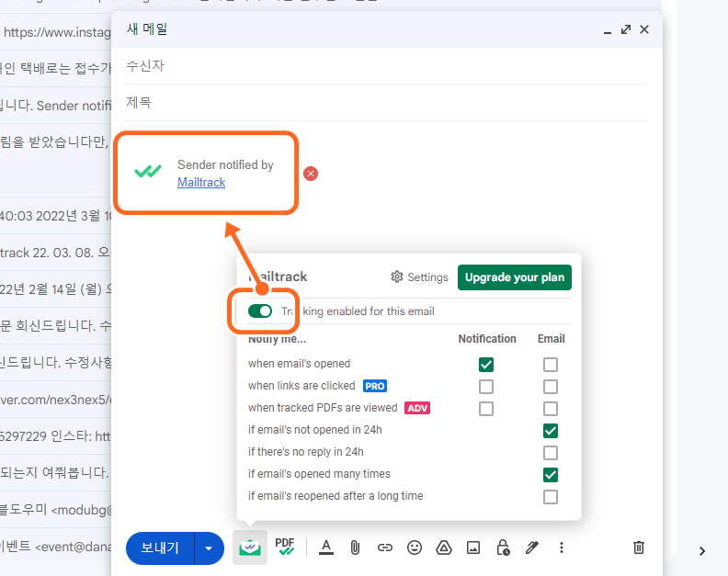The height and width of the screenshot is (576, 728).
Task: Open inbox row with '<modubg@'
Action: [x=56, y=510]
